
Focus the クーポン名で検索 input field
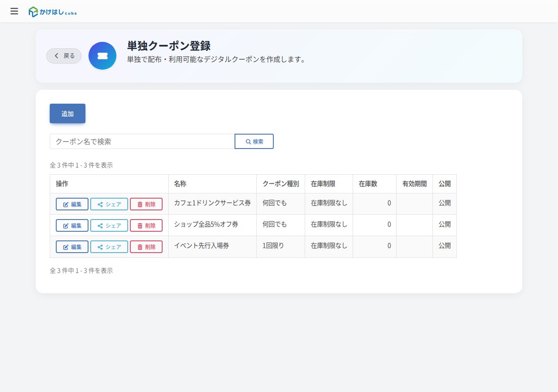tap(142, 142)
